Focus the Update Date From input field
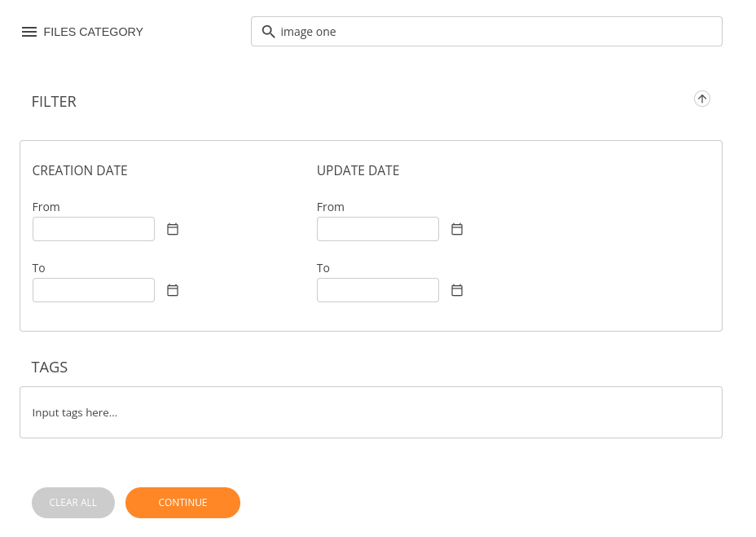Viewport: 756px width, 537px height. (378, 229)
